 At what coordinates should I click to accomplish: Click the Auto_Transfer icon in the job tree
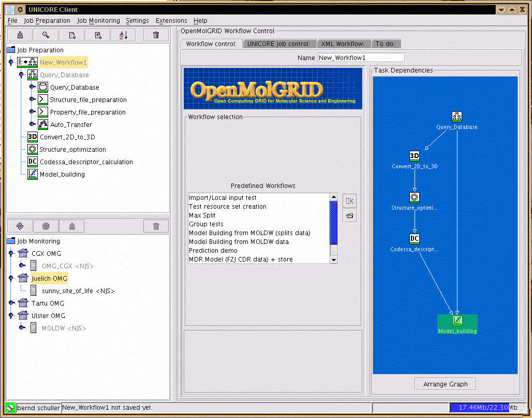pos(43,124)
